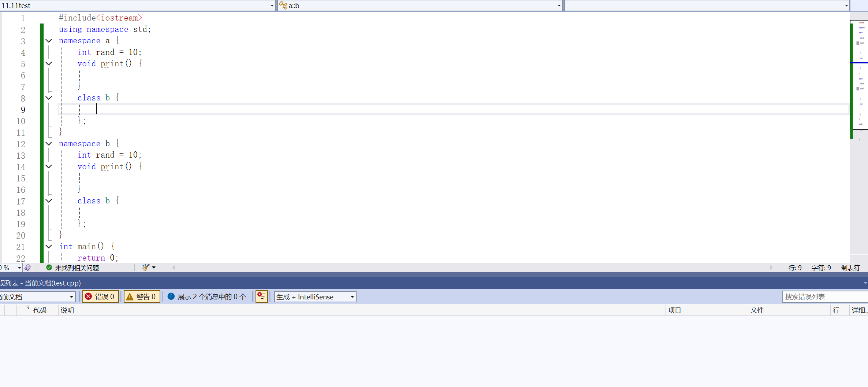Collapse class b block on line 17

(x=49, y=201)
